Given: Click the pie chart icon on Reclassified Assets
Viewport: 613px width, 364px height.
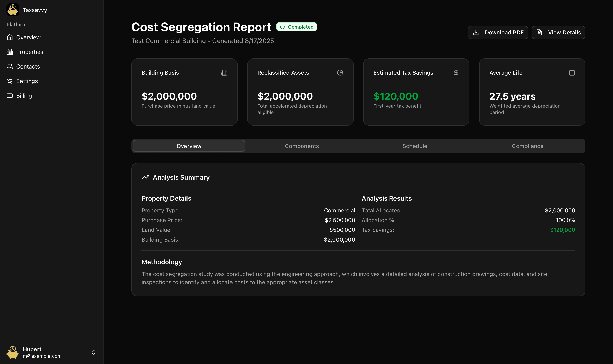Looking at the screenshot, I should [340, 72].
